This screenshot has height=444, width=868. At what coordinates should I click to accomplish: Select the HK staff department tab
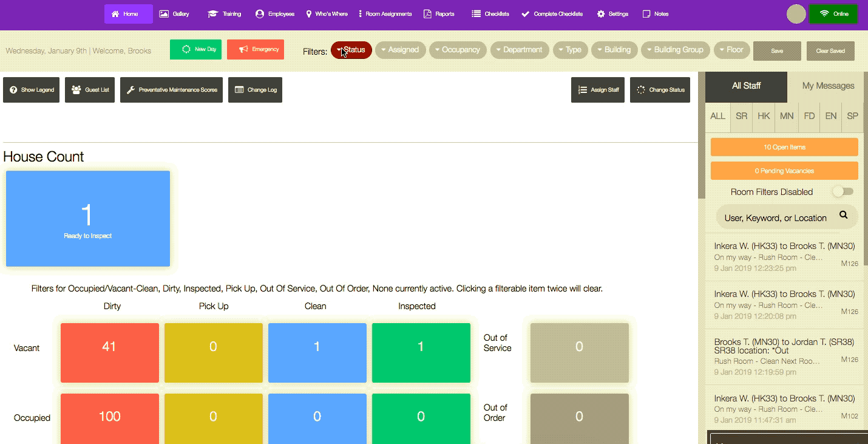[x=764, y=116]
